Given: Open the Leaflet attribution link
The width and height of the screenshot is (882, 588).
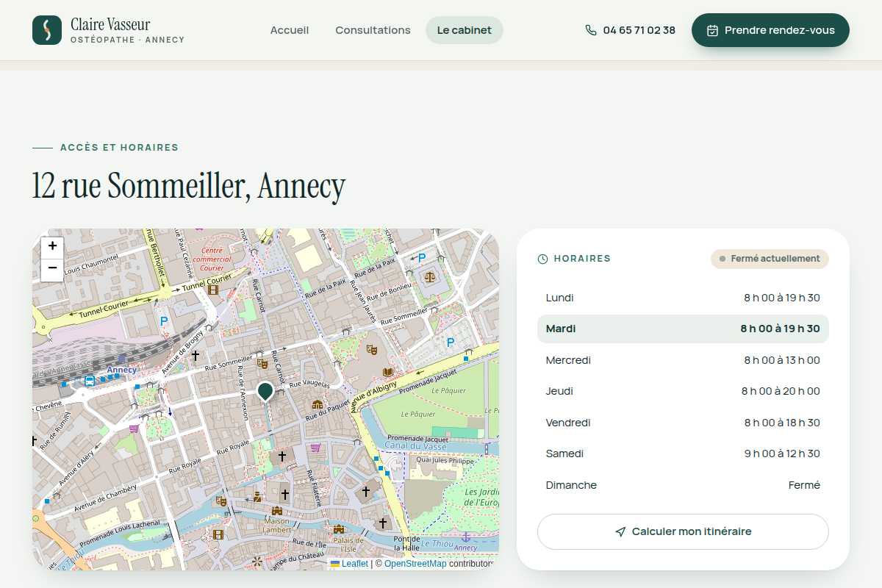Looking at the screenshot, I should [x=349, y=564].
